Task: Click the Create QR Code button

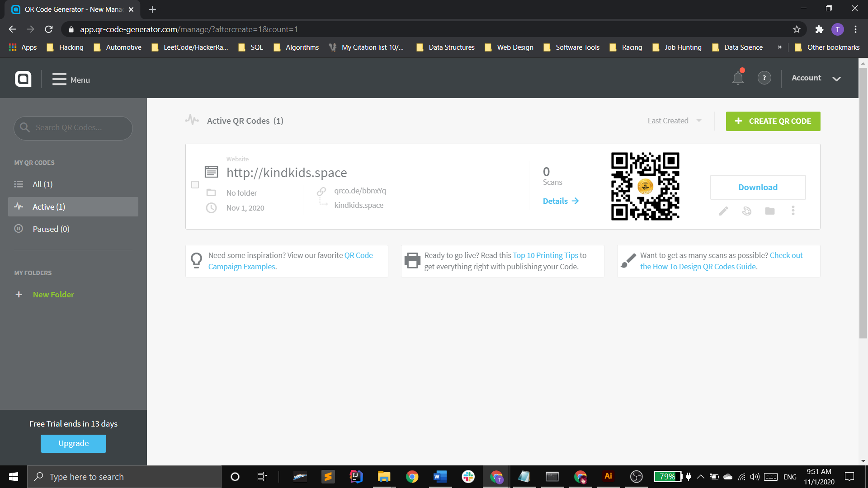Action: point(773,121)
